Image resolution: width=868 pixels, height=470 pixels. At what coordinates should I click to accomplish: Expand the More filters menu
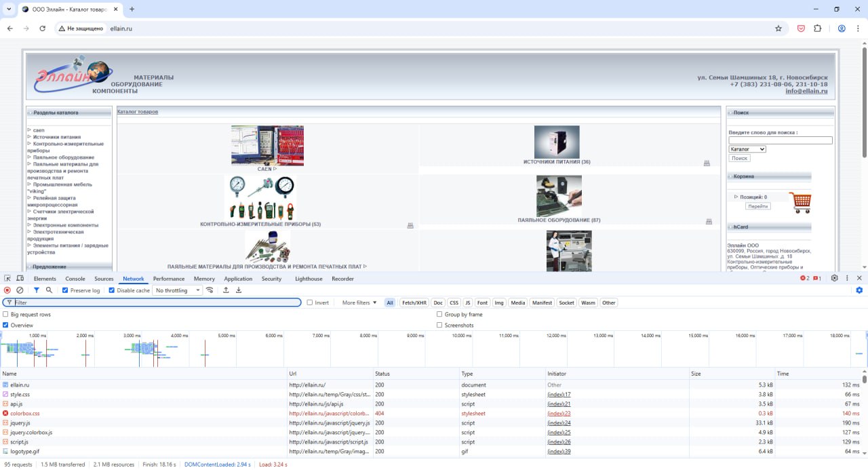359,302
